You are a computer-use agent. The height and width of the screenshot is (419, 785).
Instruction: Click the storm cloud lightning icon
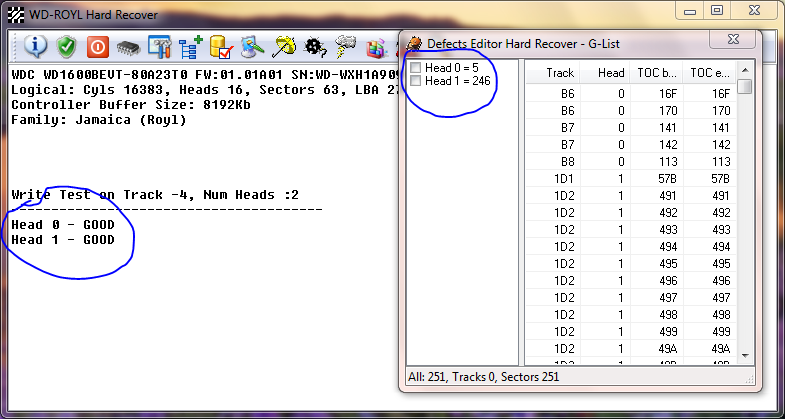click(x=345, y=47)
